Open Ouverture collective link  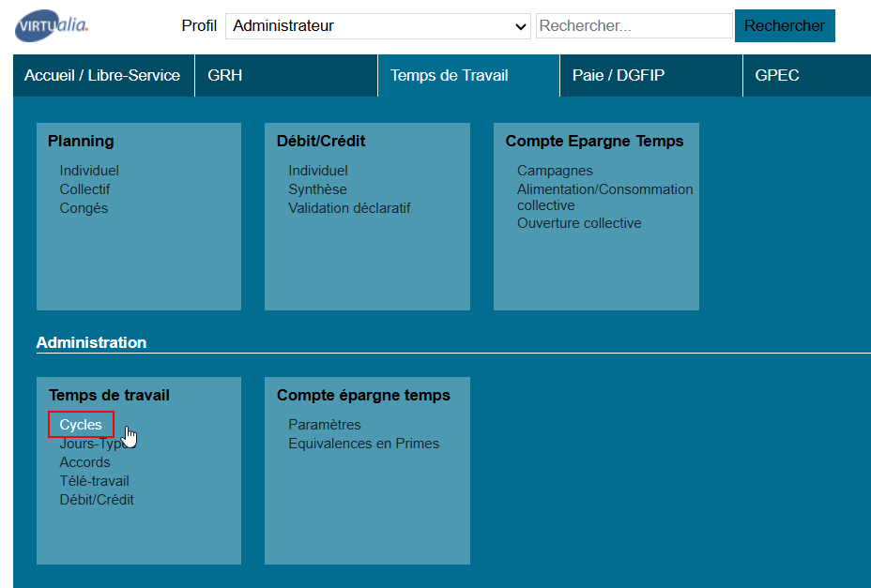[579, 223]
